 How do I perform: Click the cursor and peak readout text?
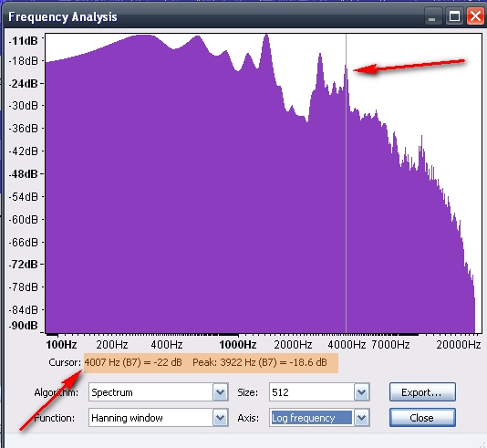(205, 362)
